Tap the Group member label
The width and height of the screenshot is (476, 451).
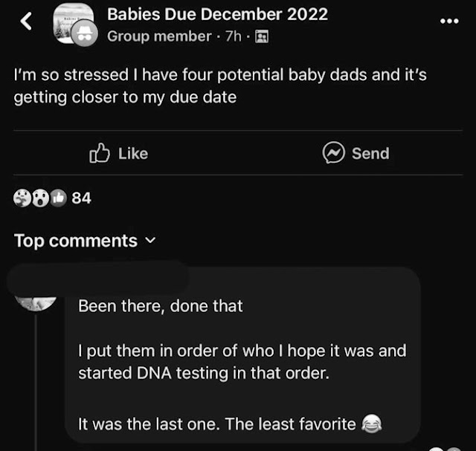pyautogui.click(x=159, y=36)
